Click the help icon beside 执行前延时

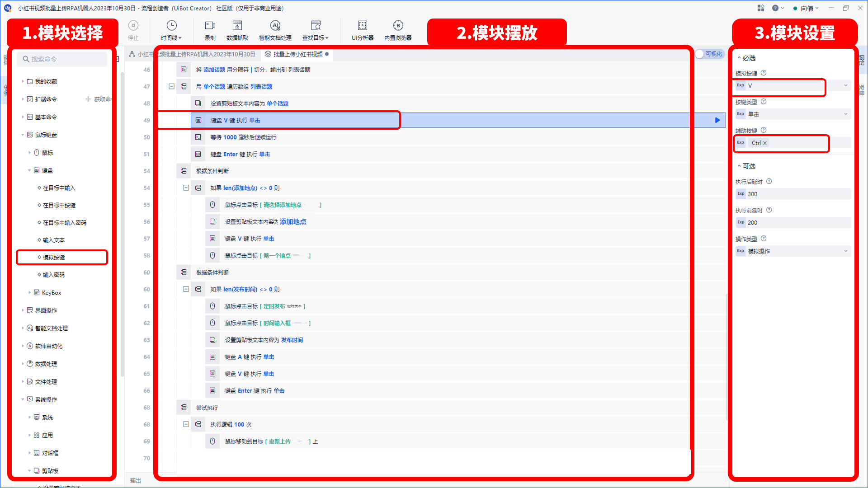pos(769,210)
